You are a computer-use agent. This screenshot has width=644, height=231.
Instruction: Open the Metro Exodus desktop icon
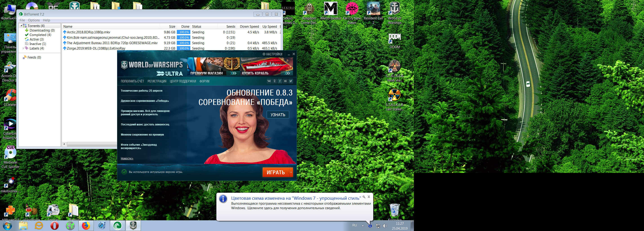331,11
